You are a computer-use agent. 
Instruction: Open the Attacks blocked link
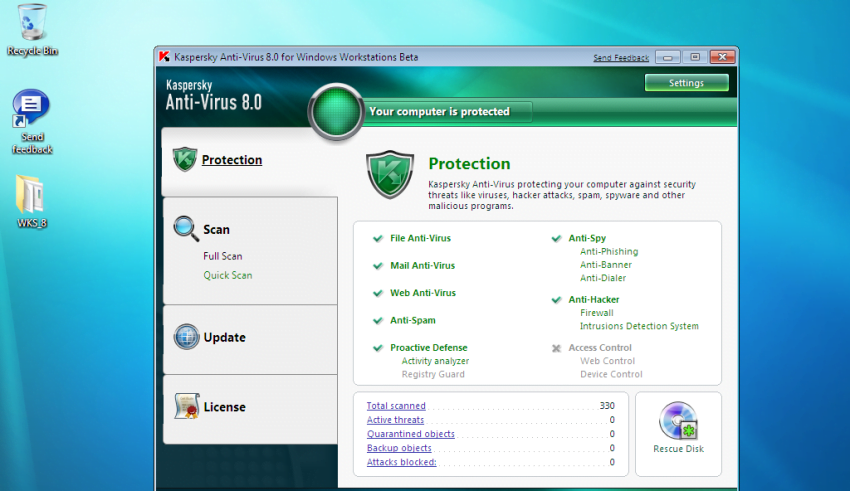401,462
